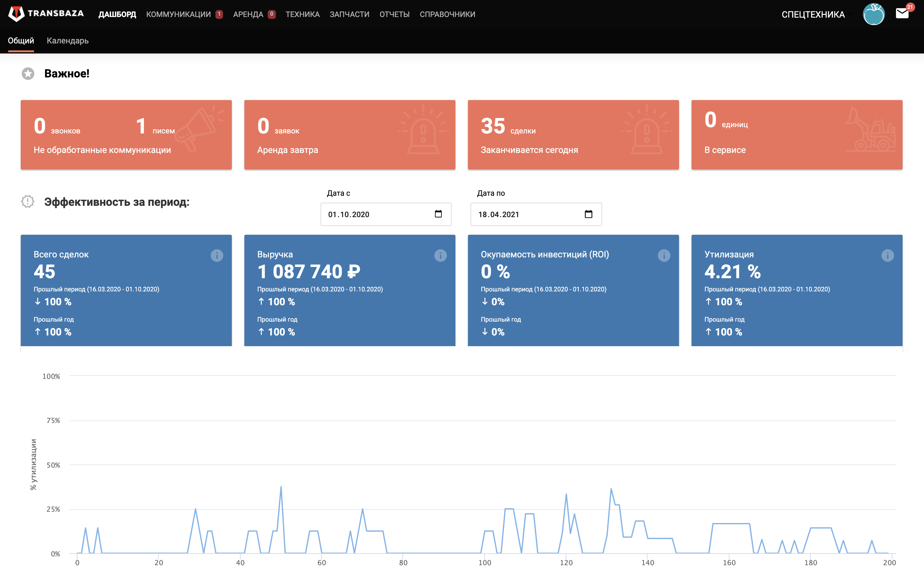Click info icon on Всего сделок card
The height and width of the screenshot is (574, 924).
click(217, 256)
